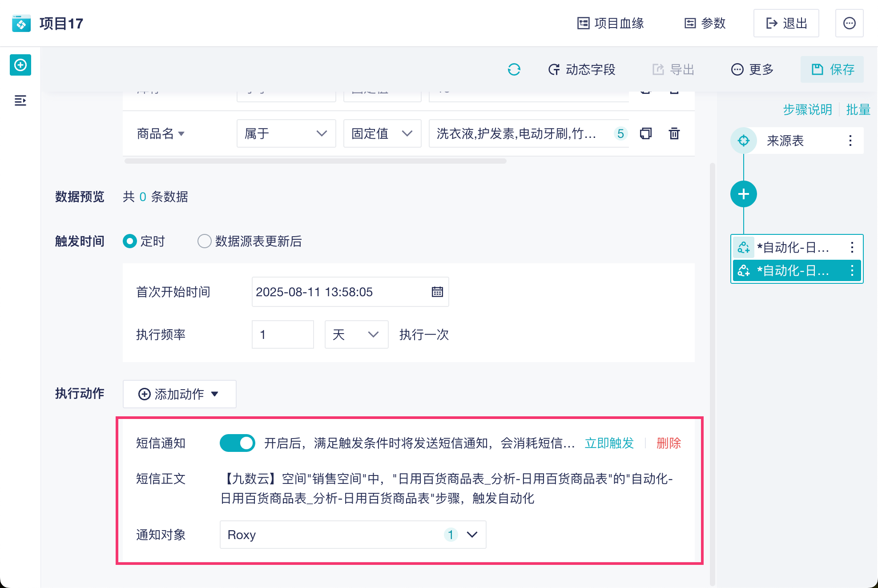Open calendar picker for 首次开始时间
Viewport: 878px width, 588px height.
tap(437, 292)
